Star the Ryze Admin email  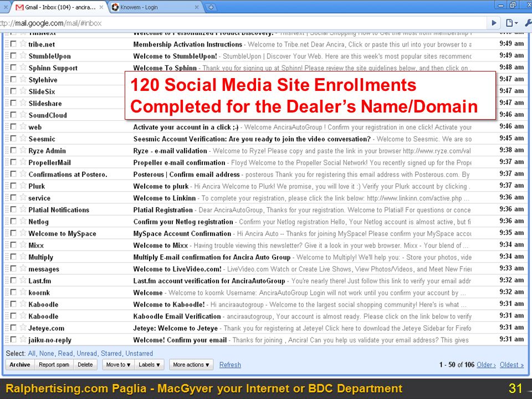(x=23, y=150)
